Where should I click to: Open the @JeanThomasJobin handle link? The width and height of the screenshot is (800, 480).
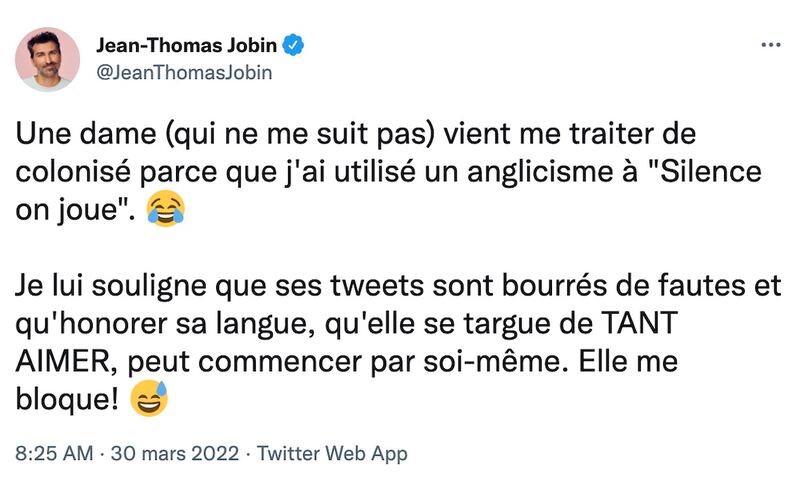coord(183,72)
